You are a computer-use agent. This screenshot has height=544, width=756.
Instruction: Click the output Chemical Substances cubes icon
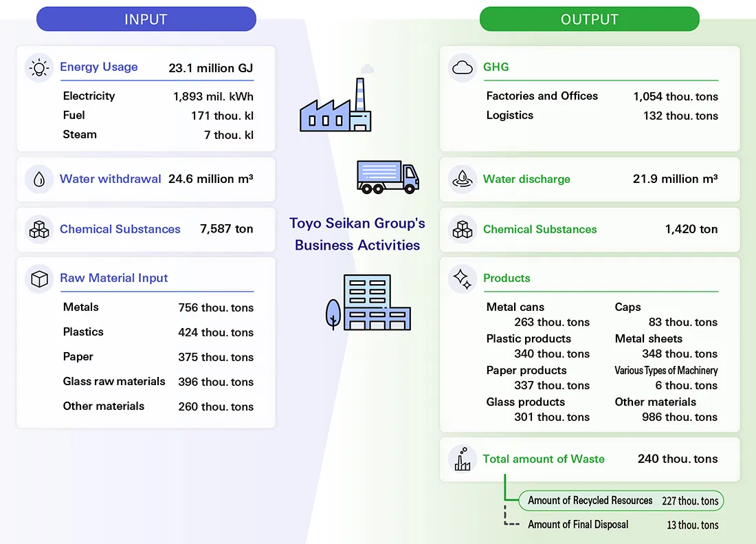tap(462, 230)
